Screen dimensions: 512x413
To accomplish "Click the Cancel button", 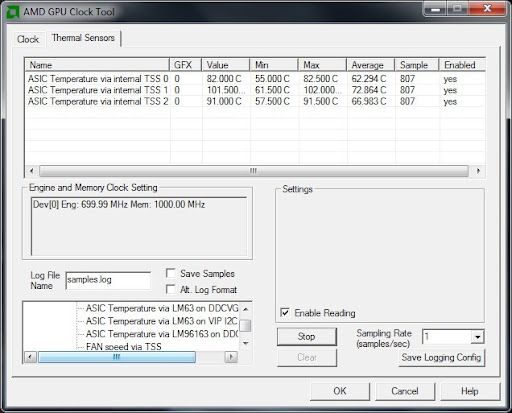I will (405, 391).
